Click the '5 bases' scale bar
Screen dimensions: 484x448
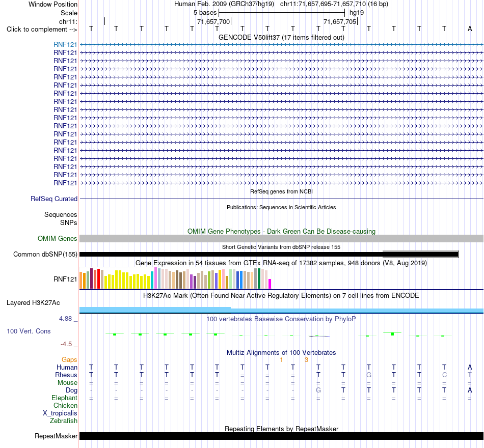click(x=282, y=13)
